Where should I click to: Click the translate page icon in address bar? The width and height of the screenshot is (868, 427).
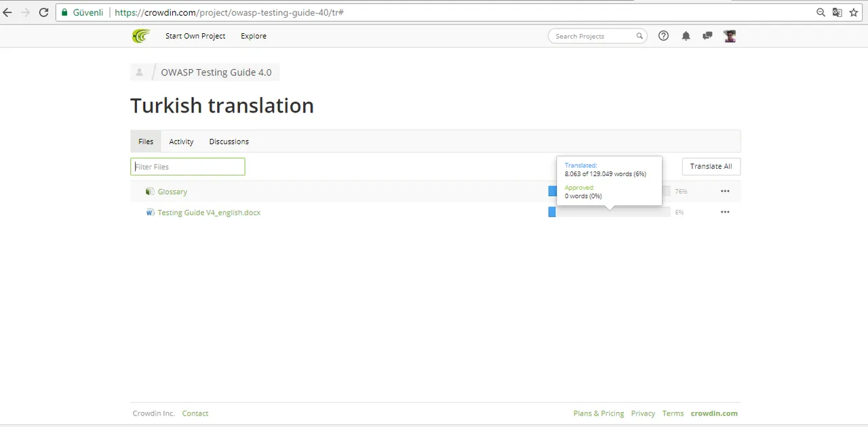pos(837,12)
